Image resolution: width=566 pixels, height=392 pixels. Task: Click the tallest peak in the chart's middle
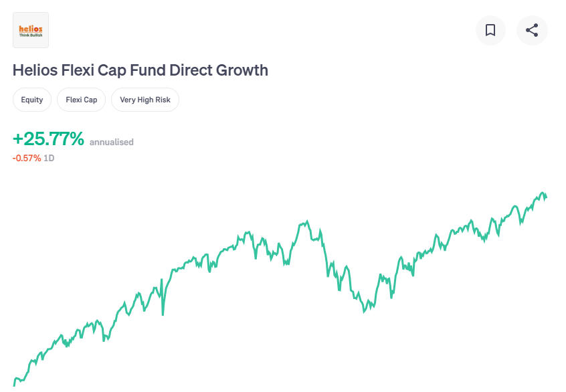click(x=307, y=221)
